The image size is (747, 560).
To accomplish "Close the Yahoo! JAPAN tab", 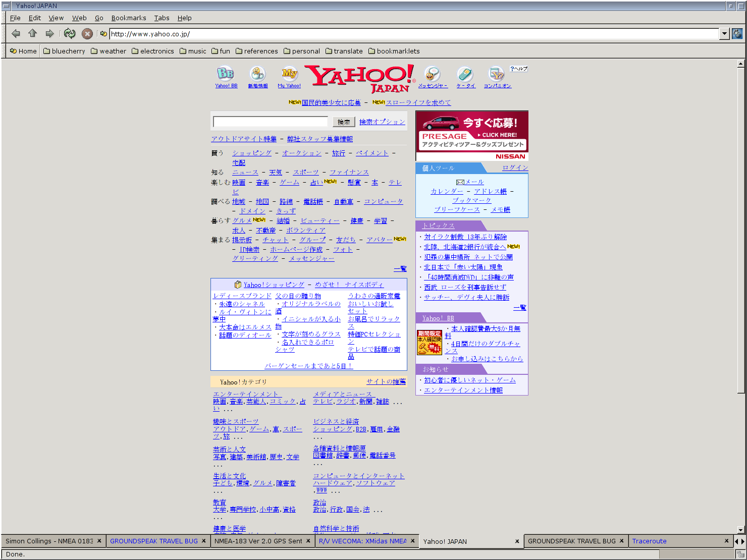I will coord(517,541).
